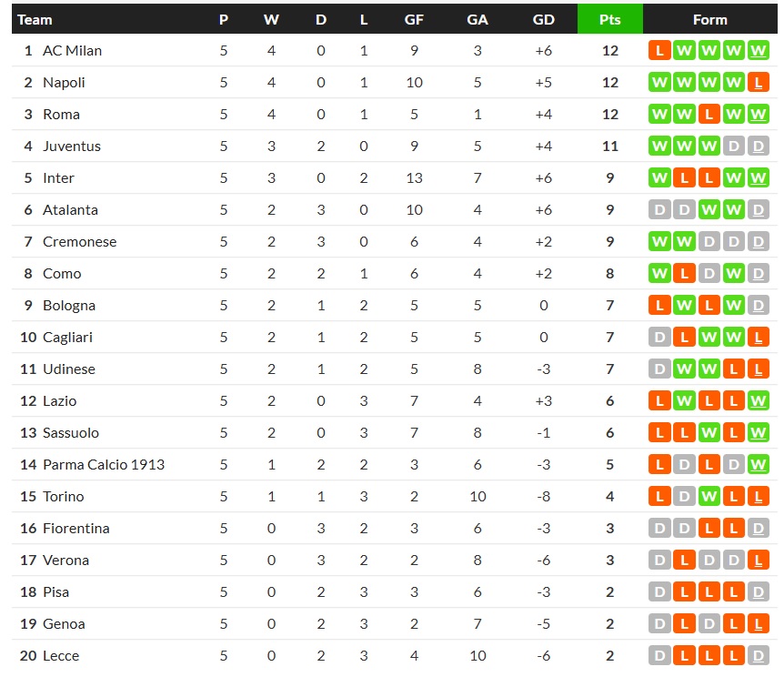Click the GD column header
The image size is (784, 677).
click(x=543, y=19)
